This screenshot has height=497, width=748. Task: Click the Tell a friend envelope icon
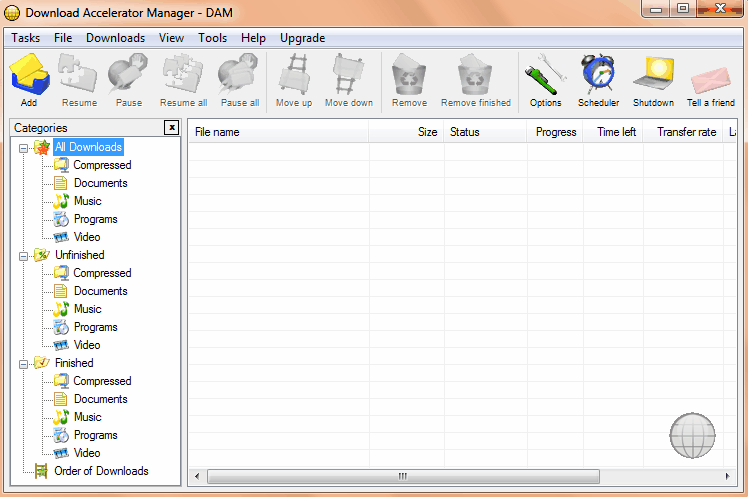point(711,80)
